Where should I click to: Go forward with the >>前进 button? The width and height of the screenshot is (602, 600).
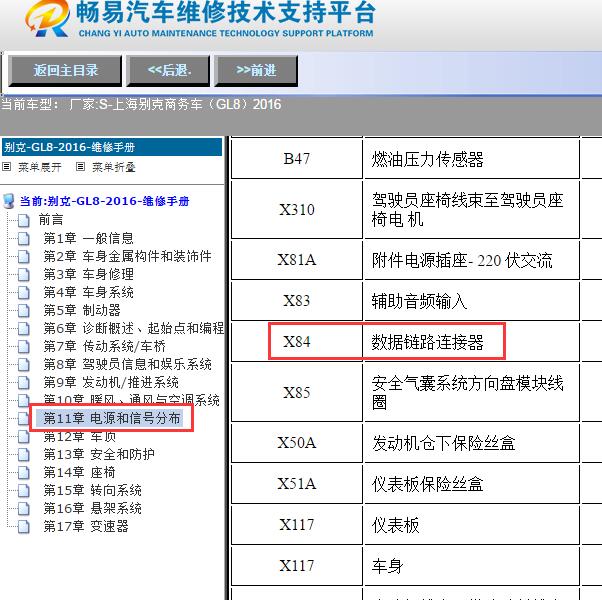[x=256, y=71]
